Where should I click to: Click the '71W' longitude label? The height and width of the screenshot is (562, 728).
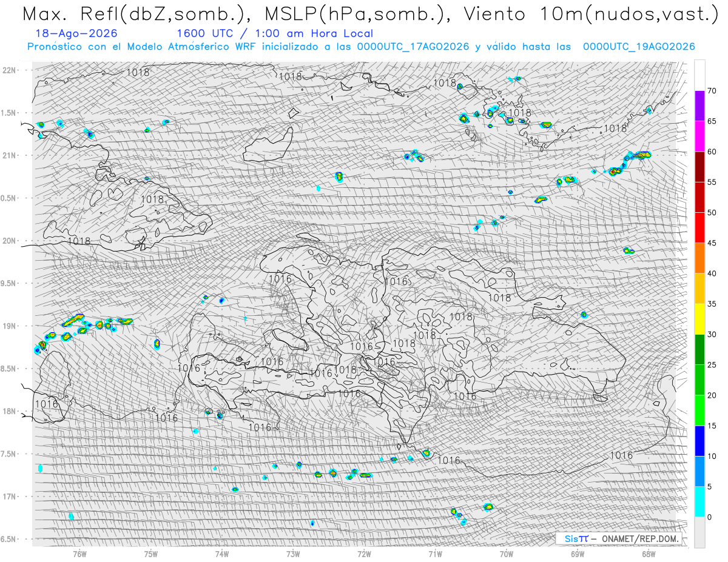coord(436,554)
